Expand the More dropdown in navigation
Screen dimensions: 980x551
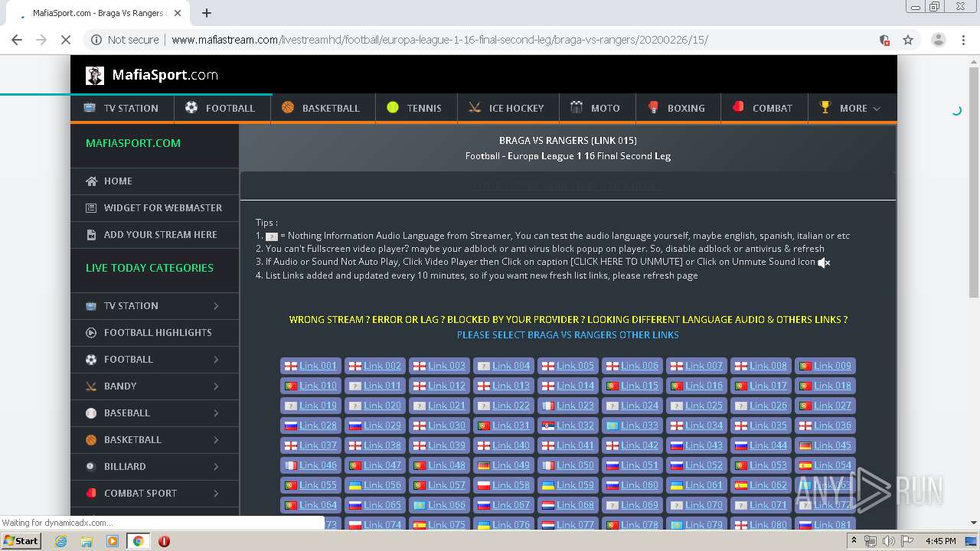click(851, 108)
